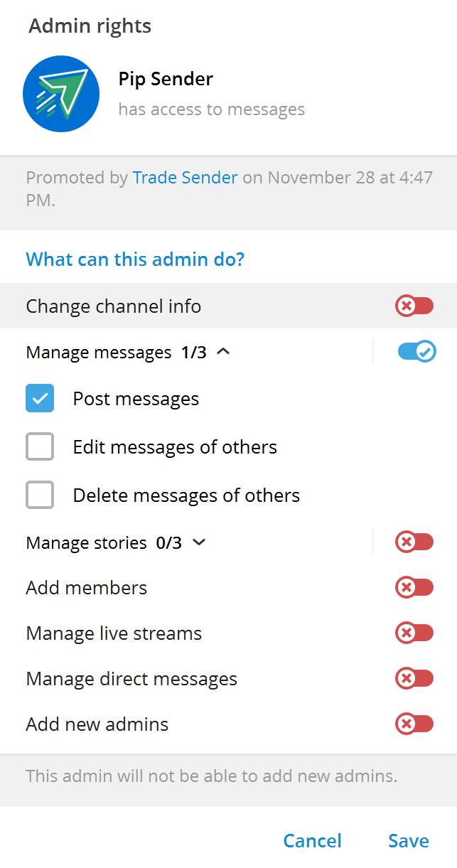
Task: Click the Pip Sender channel avatar
Action: point(61,93)
